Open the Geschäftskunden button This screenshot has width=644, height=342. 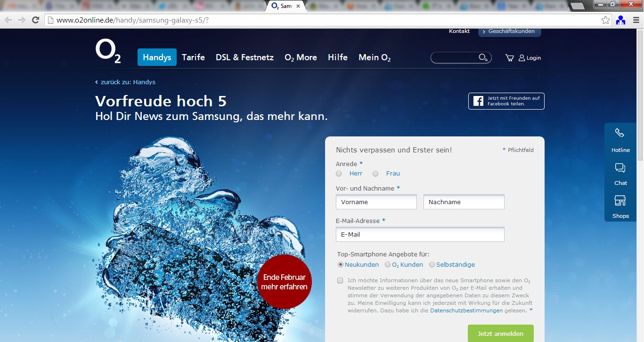tap(509, 32)
